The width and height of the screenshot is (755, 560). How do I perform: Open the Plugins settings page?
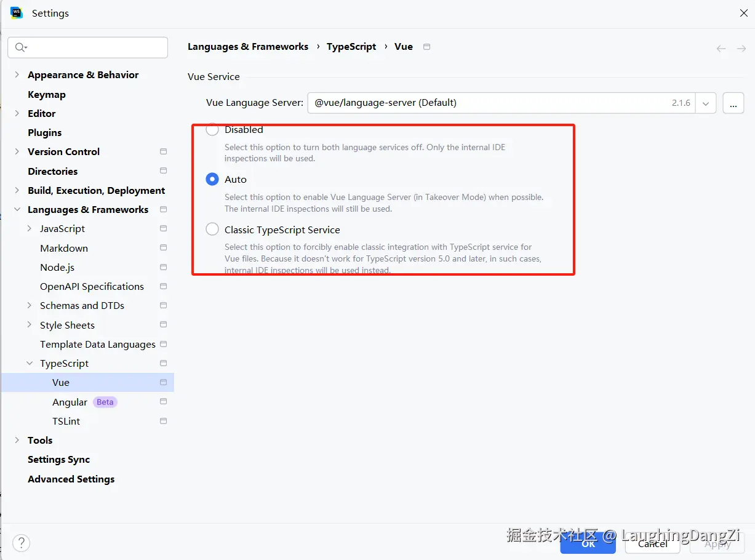pos(44,132)
